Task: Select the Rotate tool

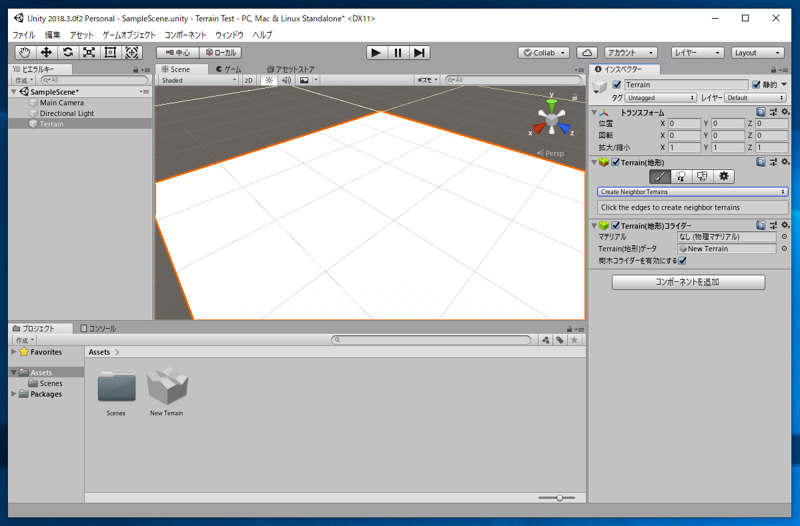Action: pos(67,53)
